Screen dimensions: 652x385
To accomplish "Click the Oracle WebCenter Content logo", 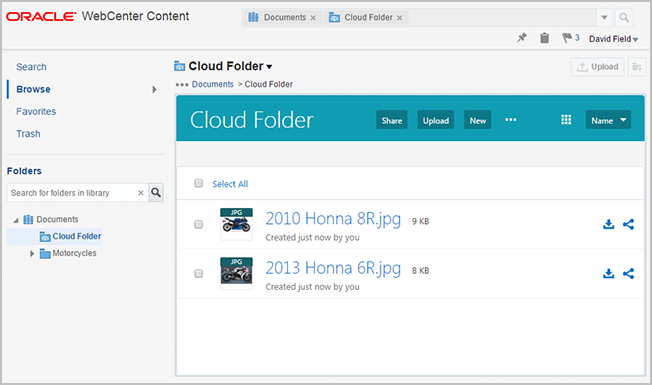I will coord(97,16).
